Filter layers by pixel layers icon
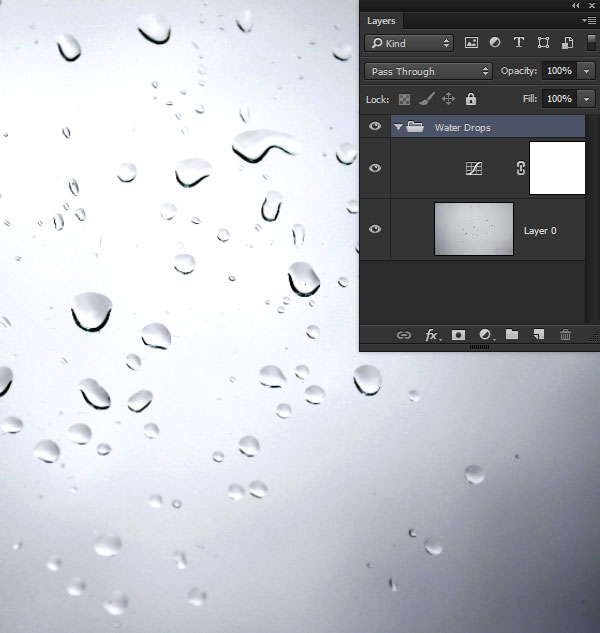Screen dimensions: 600x633 [472, 43]
